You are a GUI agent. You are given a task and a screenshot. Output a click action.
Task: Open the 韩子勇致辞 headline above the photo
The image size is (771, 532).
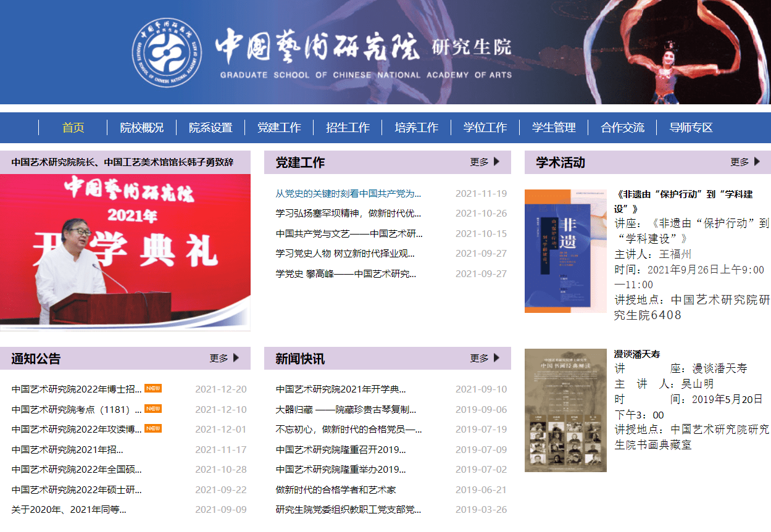pos(122,162)
